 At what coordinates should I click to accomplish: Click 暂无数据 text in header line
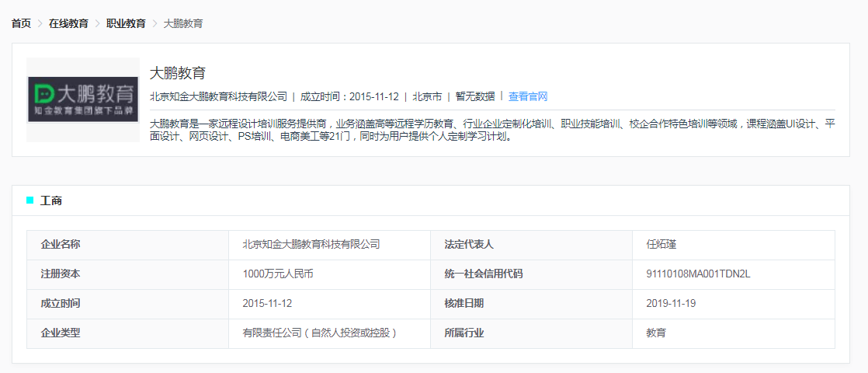(x=475, y=96)
